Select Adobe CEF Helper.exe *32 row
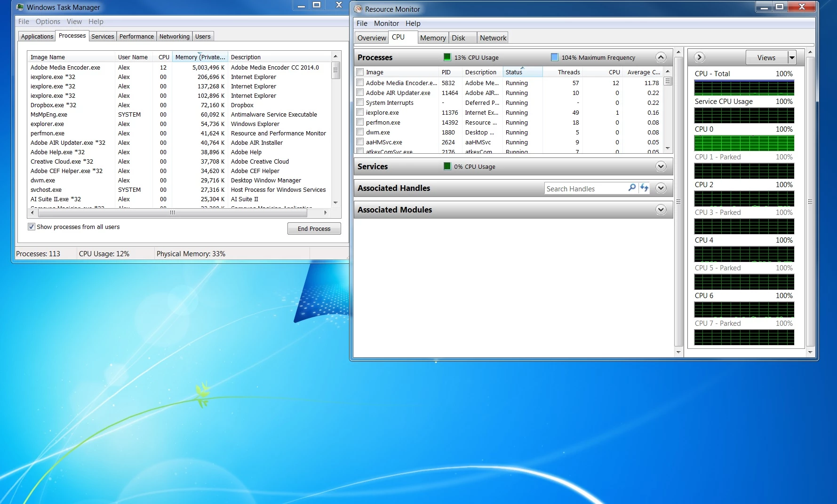The height and width of the screenshot is (504, 837). point(179,171)
